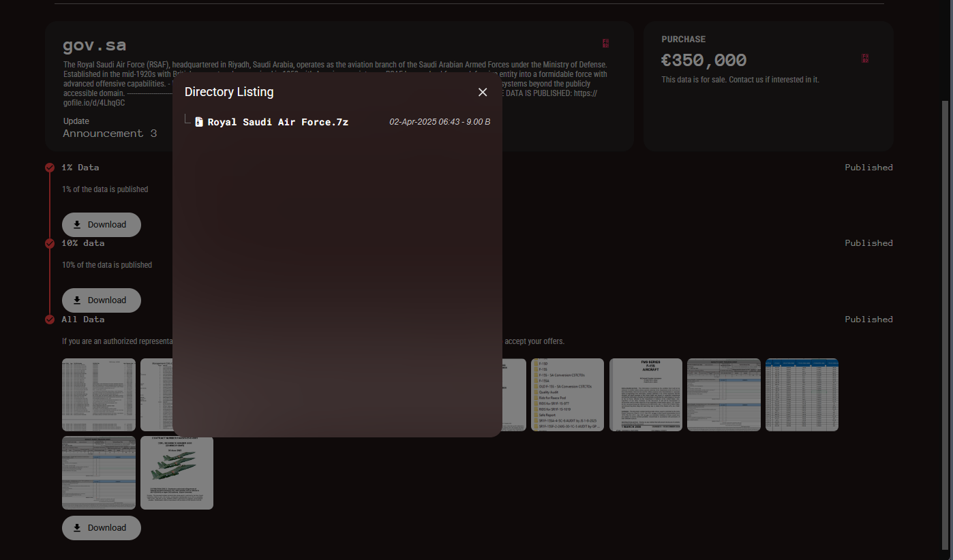953x560 pixels.
Task: Open the blue table thumbnail at the row end
Action: 802,394
